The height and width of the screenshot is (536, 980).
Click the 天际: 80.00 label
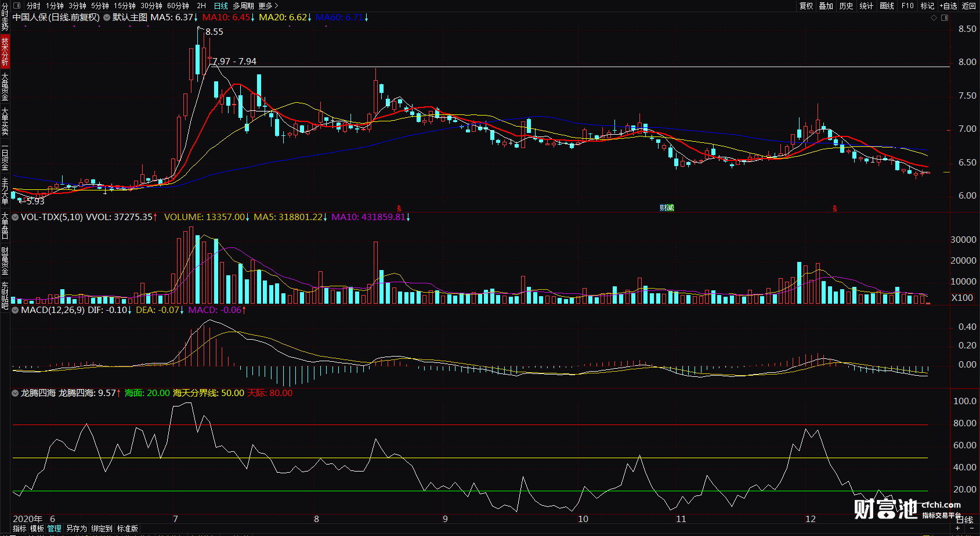point(270,393)
